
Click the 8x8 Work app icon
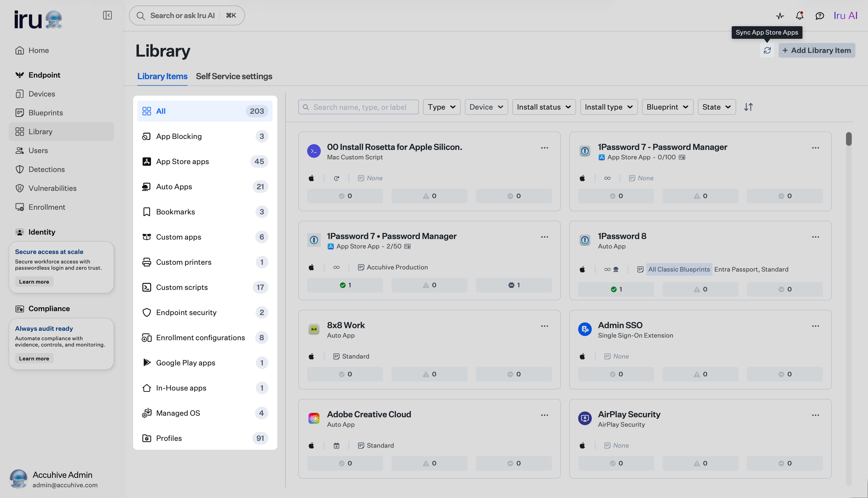tap(314, 329)
